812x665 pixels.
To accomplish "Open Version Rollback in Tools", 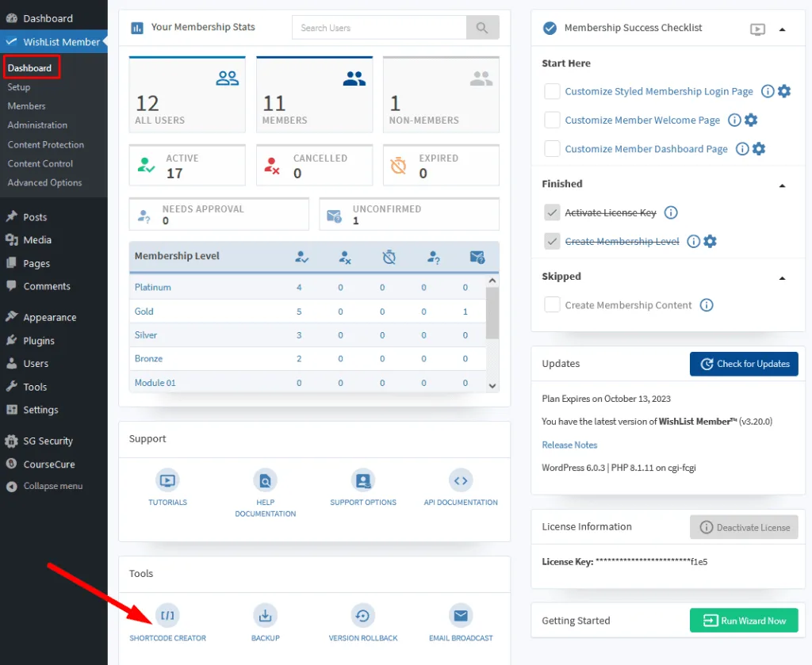I will (362, 615).
